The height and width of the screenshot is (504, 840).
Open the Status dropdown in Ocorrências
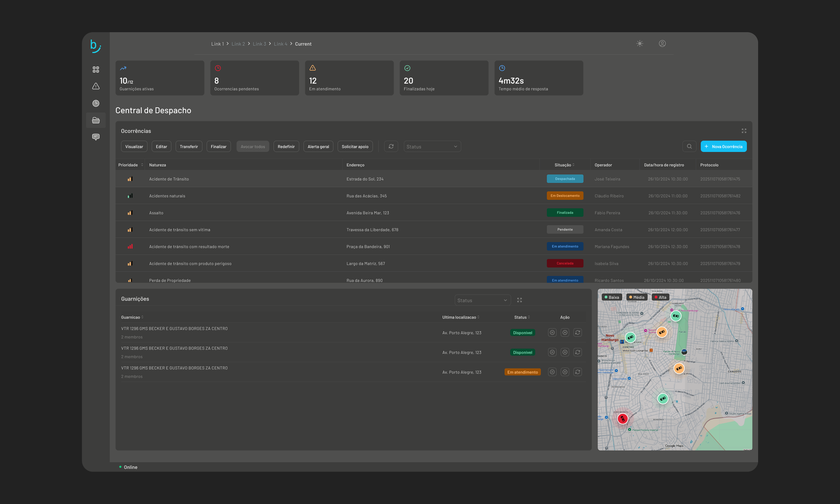432,146
